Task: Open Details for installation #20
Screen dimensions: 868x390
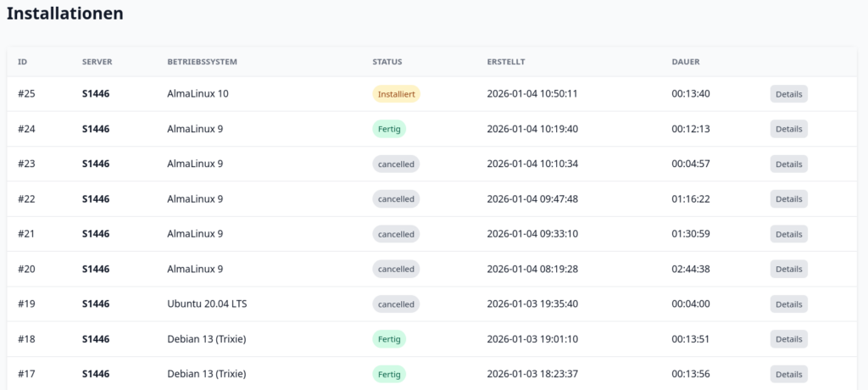Action: coord(788,269)
